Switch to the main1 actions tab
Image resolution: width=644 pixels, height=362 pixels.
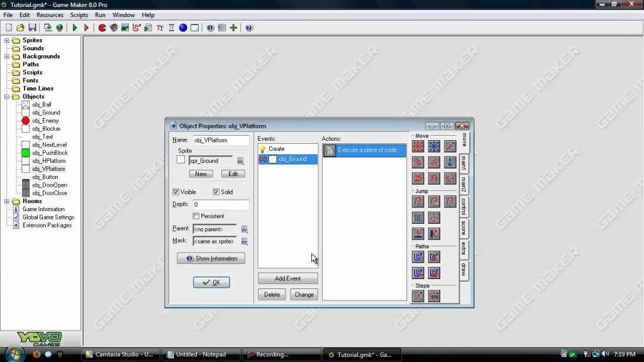coord(464,163)
